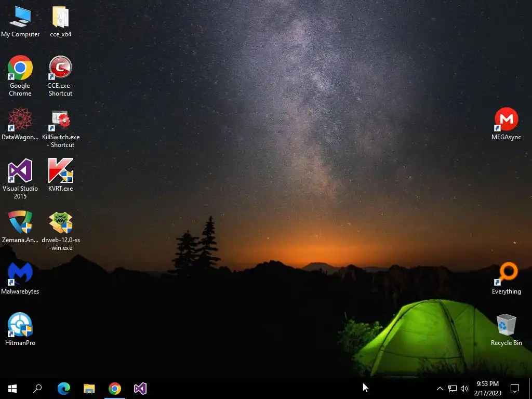
Task: Open Visual Studio from the taskbar
Action: (x=140, y=389)
